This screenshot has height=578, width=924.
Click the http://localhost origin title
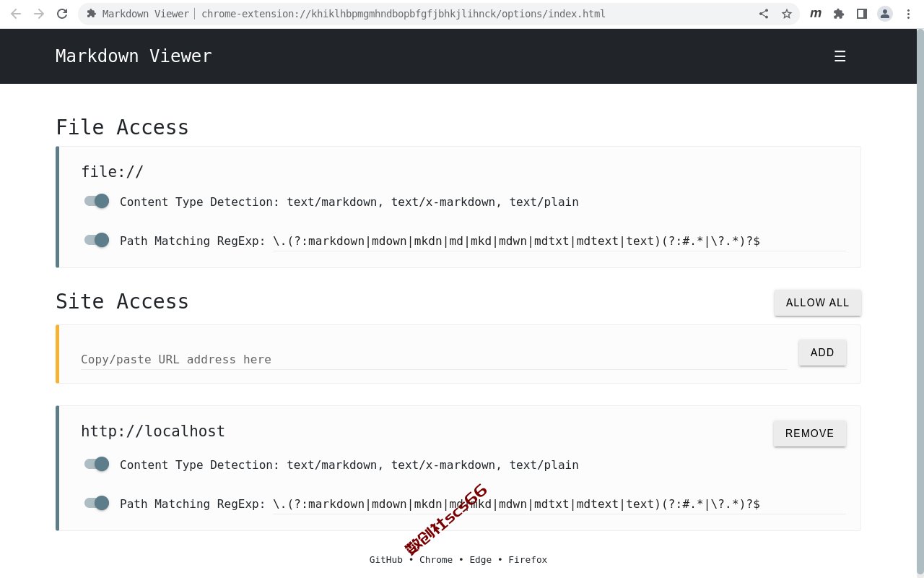153,431
